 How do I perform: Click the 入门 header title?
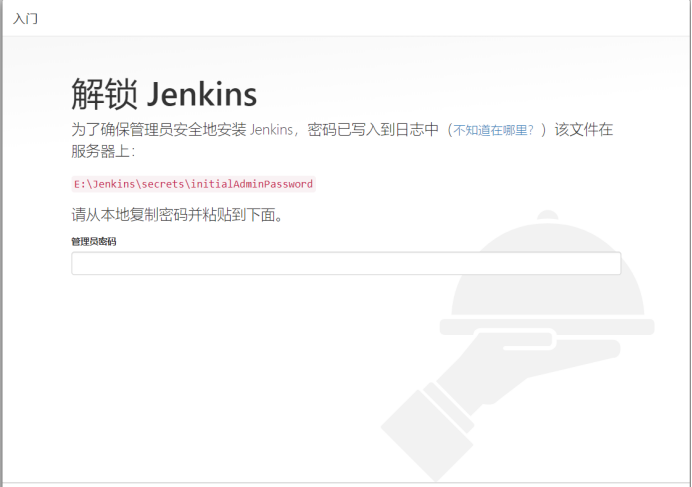(x=25, y=19)
